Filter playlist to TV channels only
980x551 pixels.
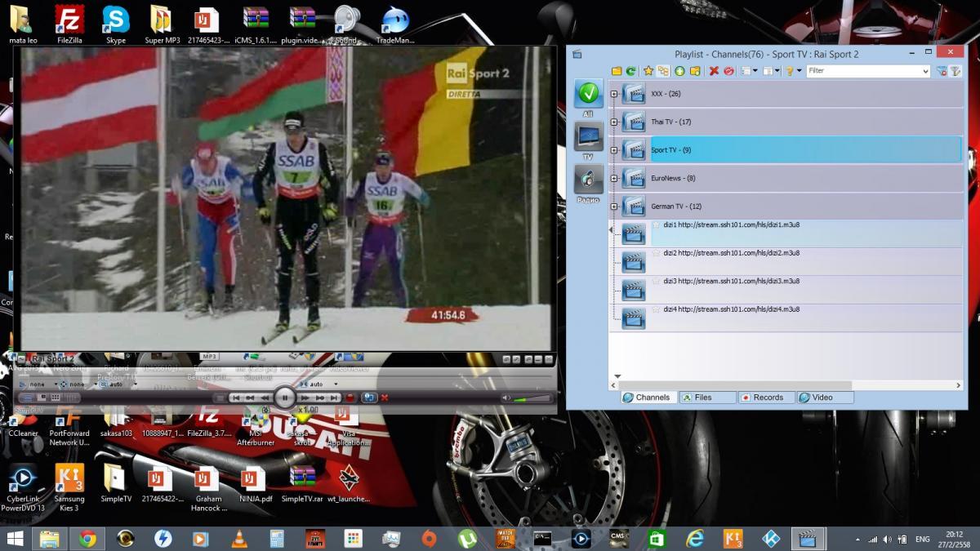point(588,136)
